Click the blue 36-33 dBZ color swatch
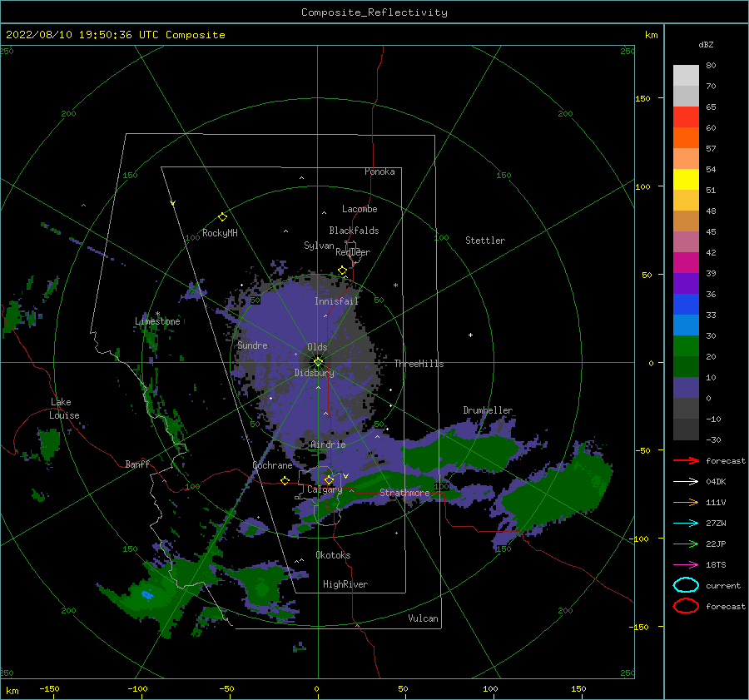The width and height of the screenshot is (749, 700). click(x=686, y=304)
